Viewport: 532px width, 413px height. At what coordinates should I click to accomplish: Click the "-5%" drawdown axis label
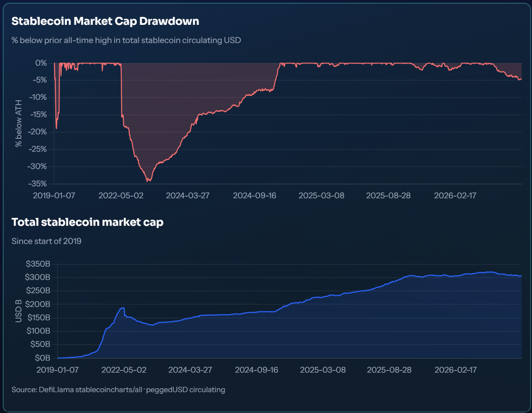[39, 80]
